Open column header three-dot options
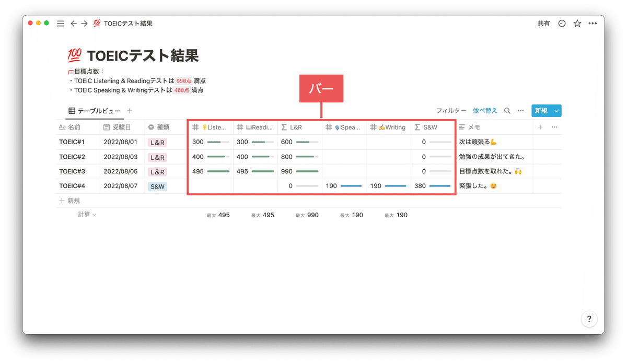627x364 pixels. [x=554, y=127]
